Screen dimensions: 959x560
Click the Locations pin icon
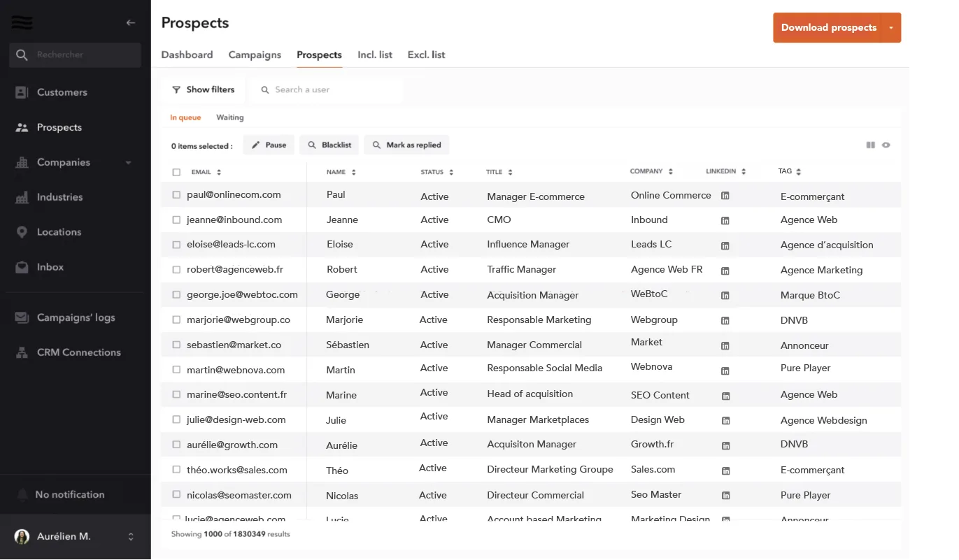tap(22, 232)
